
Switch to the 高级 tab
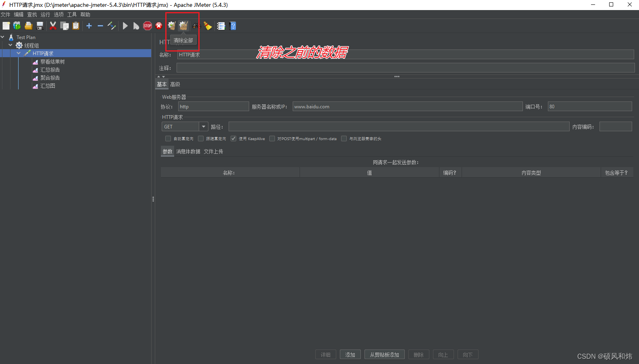[175, 84]
